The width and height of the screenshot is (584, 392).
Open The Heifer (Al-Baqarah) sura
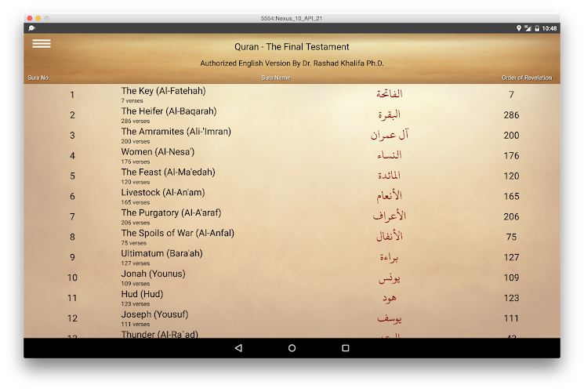click(x=169, y=111)
